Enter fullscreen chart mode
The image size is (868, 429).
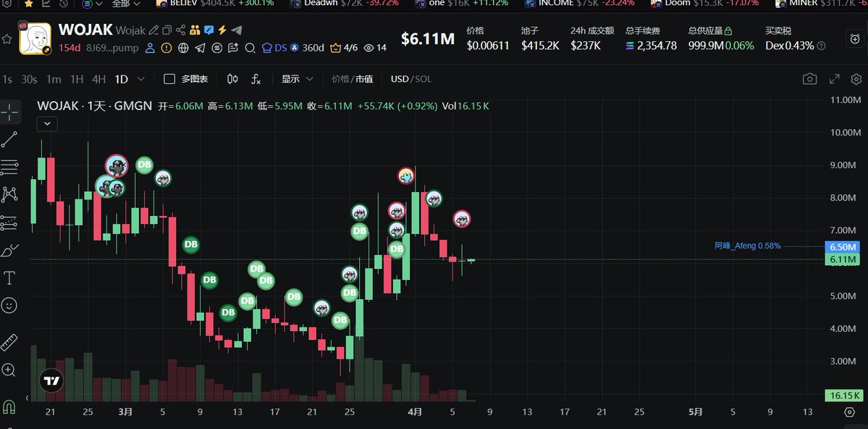click(x=834, y=79)
